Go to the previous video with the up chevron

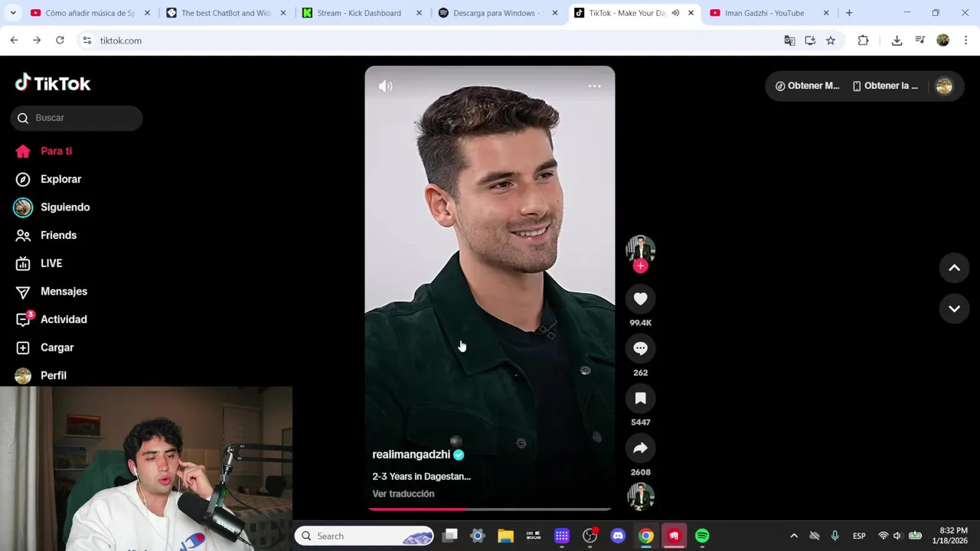[954, 268]
